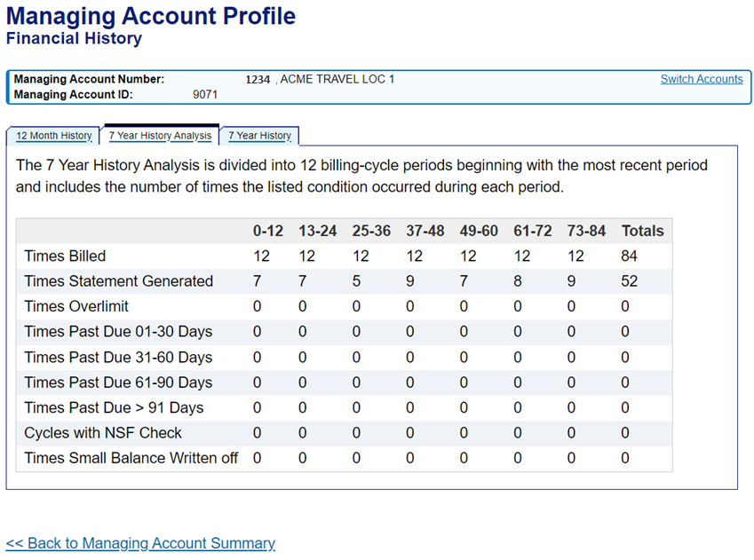The height and width of the screenshot is (560, 754).
Task: Click the Managing Account ID label
Action: click(73, 94)
